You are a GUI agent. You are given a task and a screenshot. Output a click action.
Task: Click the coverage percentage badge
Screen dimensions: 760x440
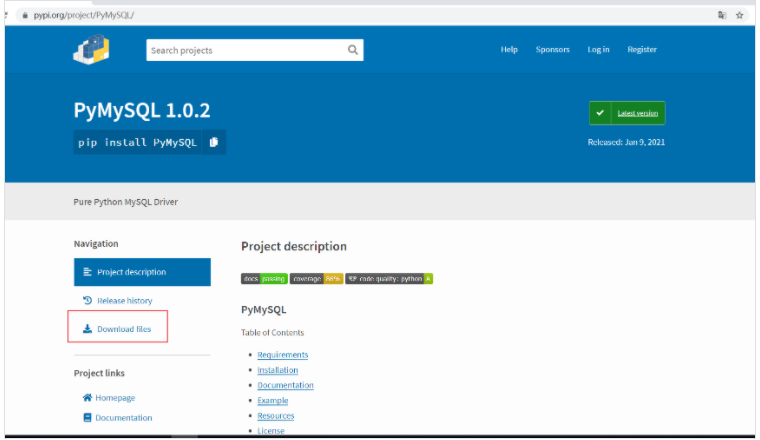coord(316,279)
